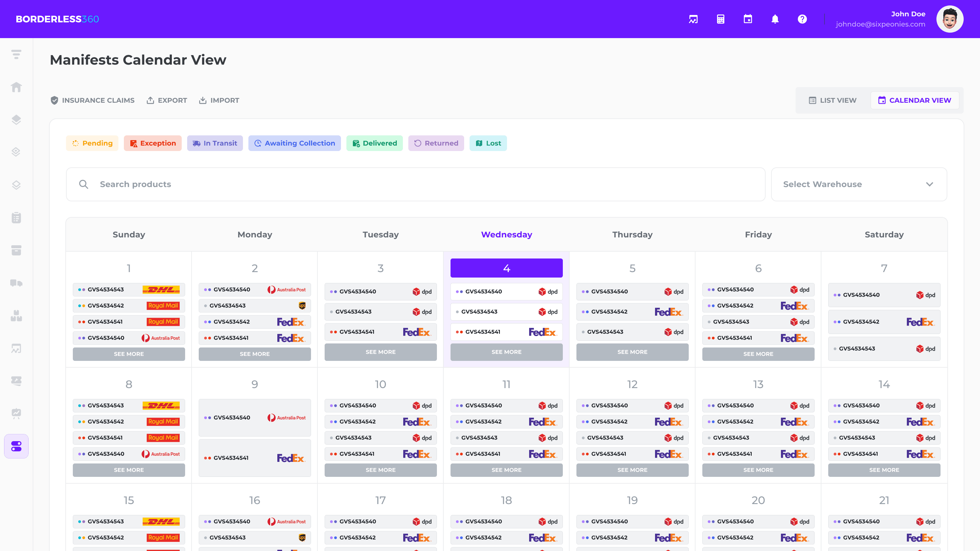Filter by Awaiting Collection status
The height and width of the screenshot is (551, 980).
click(294, 143)
